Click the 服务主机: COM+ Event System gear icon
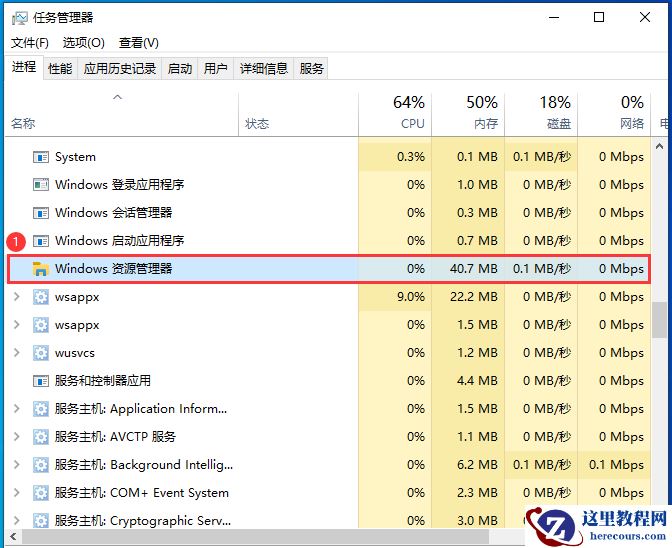Screen dimensions: 672x548 [x=41, y=493]
